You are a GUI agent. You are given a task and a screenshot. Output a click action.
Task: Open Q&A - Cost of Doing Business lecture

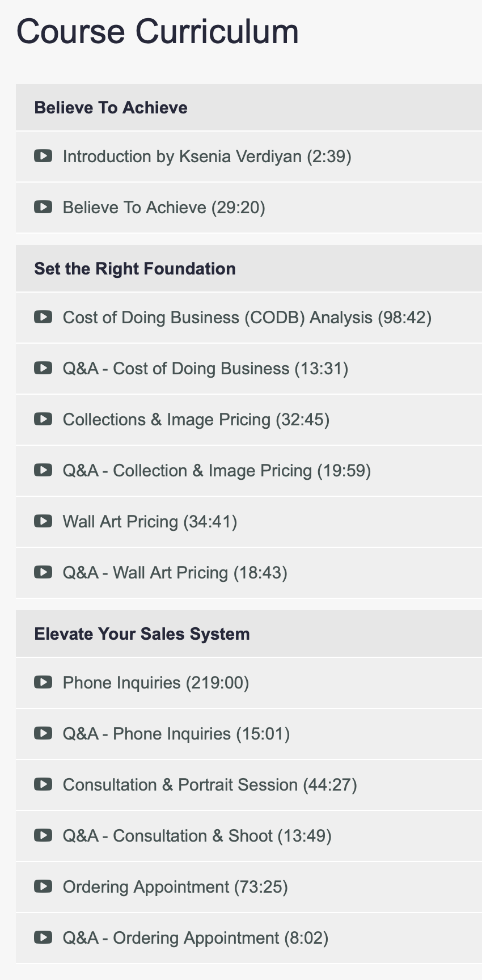pos(249,369)
